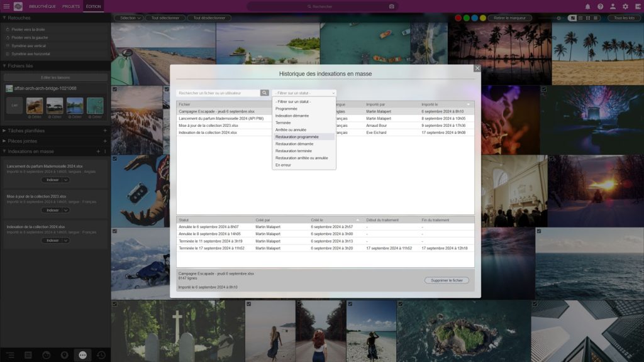Toggle checkbox on aerial island photo

tap(401, 304)
